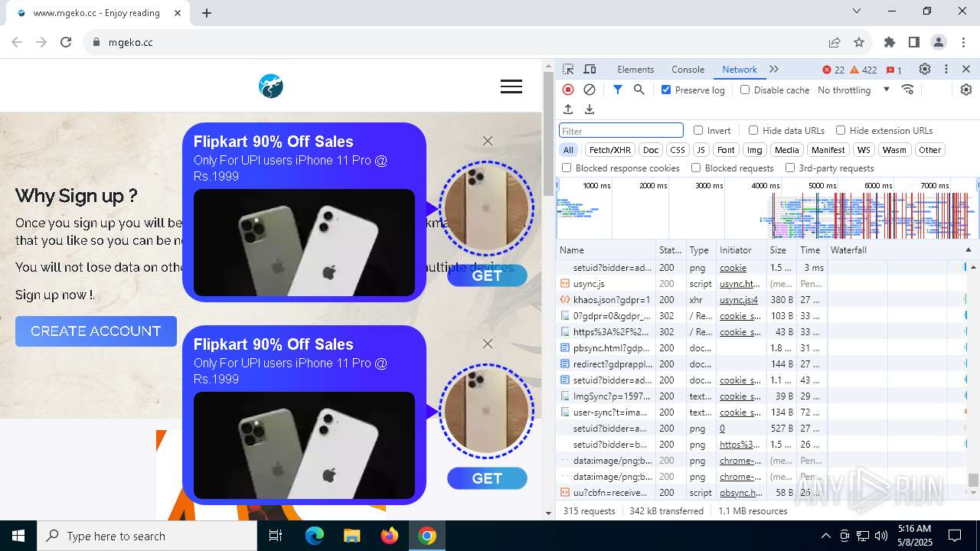
Task: Clear the network log
Action: [x=590, y=90]
